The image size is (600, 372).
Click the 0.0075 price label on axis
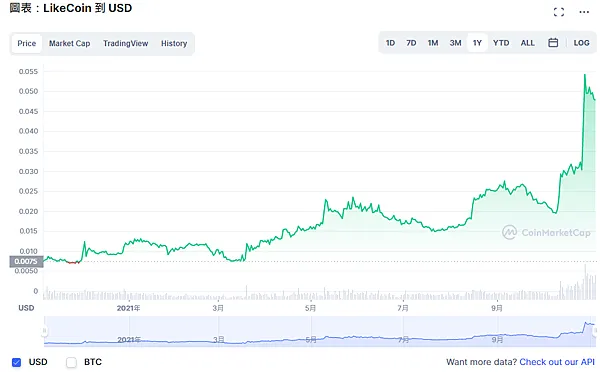[26, 261]
